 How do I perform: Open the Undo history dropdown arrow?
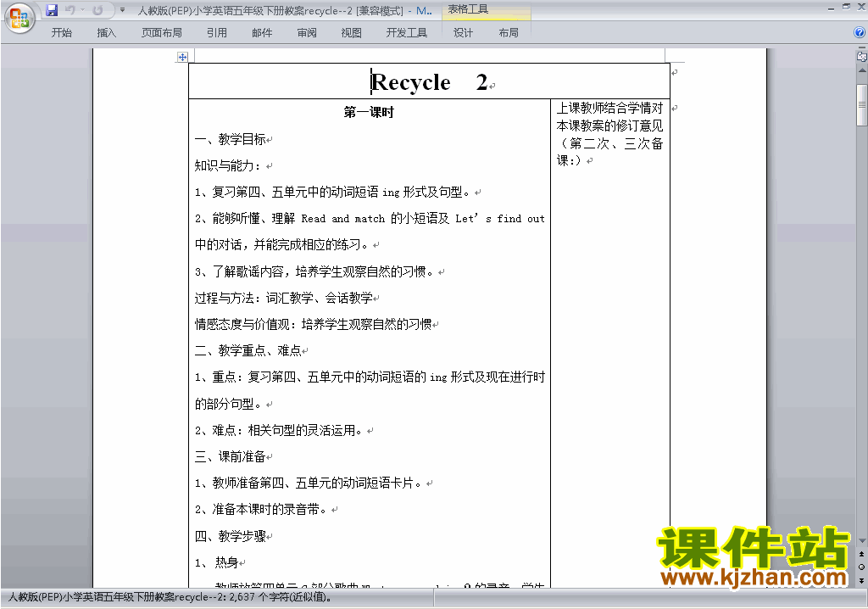pos(82,10)
